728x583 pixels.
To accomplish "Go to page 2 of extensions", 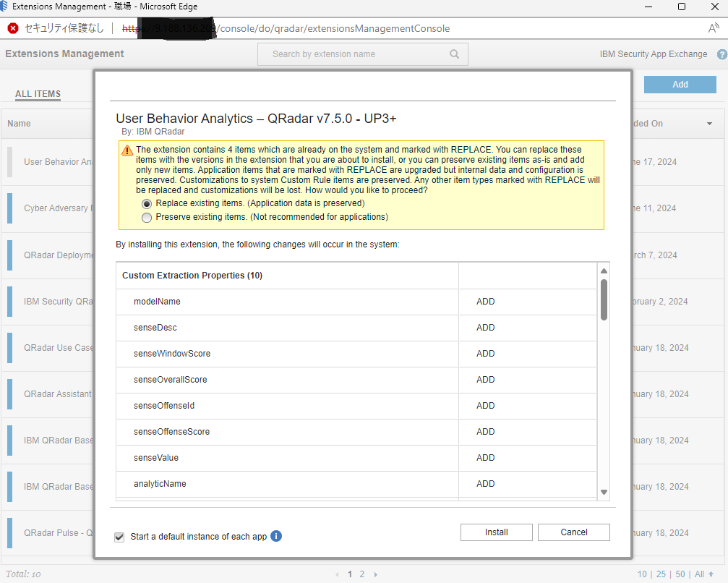I will (x=362, y=574).
